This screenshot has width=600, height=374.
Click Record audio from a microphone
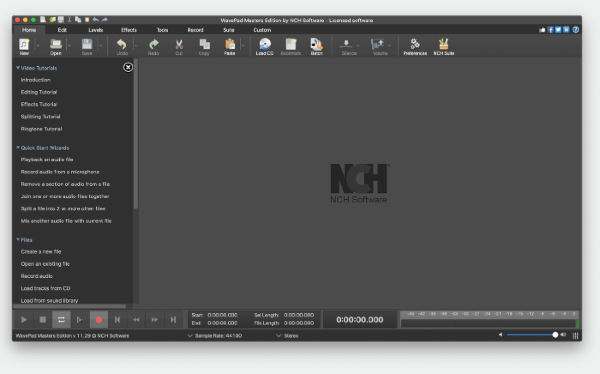pyautogui.click(x=60, y=172)
